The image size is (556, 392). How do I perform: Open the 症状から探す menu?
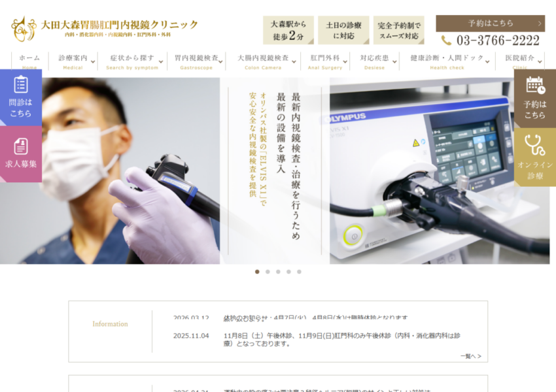coord(132,61)
